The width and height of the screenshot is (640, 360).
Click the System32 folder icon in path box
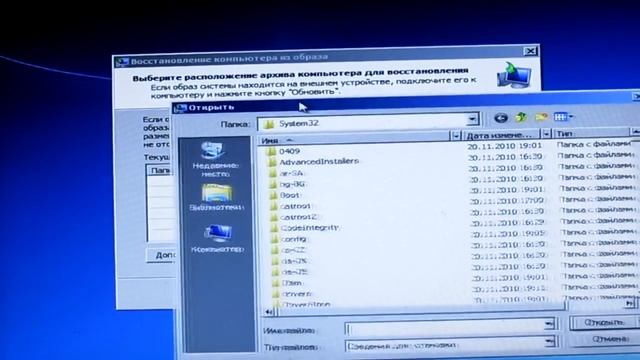pos(269,124)
